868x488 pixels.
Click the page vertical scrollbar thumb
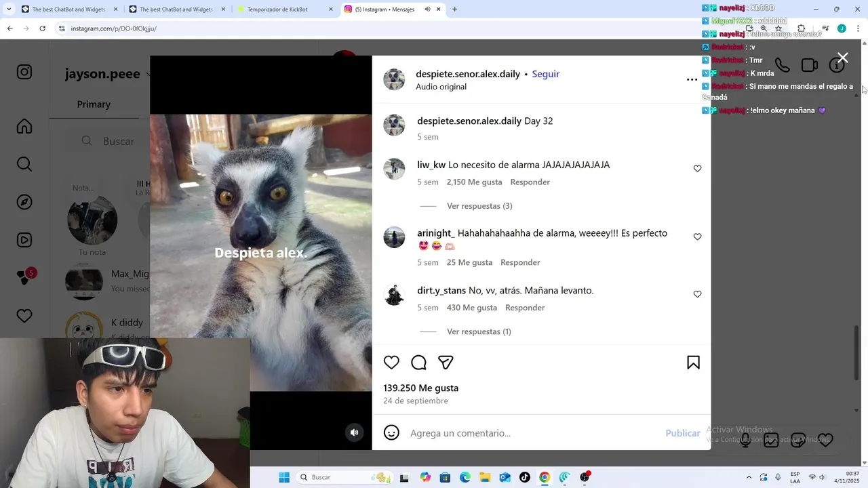tap(857, 352)
